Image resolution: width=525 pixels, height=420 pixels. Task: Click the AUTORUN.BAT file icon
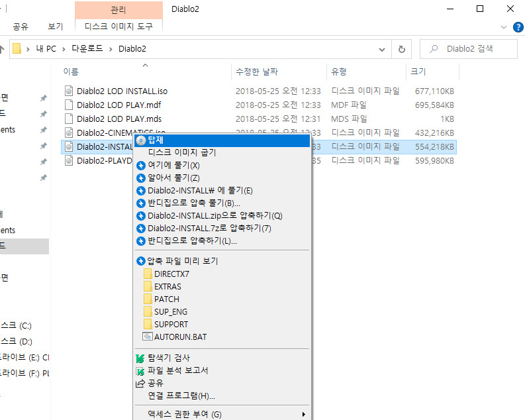point(148,337)
